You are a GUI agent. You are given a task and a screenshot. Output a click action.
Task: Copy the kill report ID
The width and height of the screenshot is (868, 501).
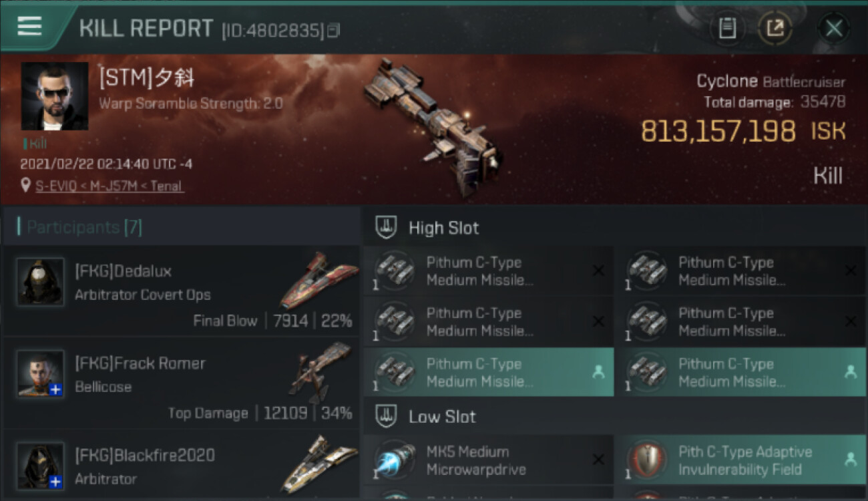(x=333, y=30)
